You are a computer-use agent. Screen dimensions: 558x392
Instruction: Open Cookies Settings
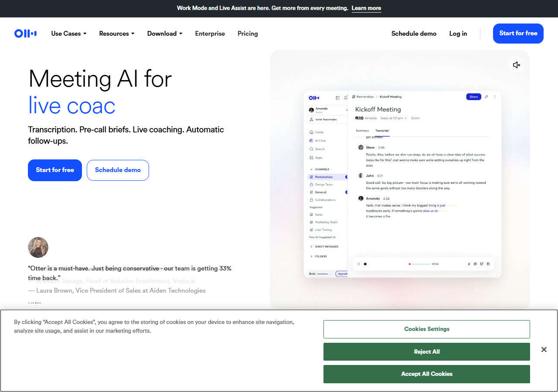coord(427,329)
